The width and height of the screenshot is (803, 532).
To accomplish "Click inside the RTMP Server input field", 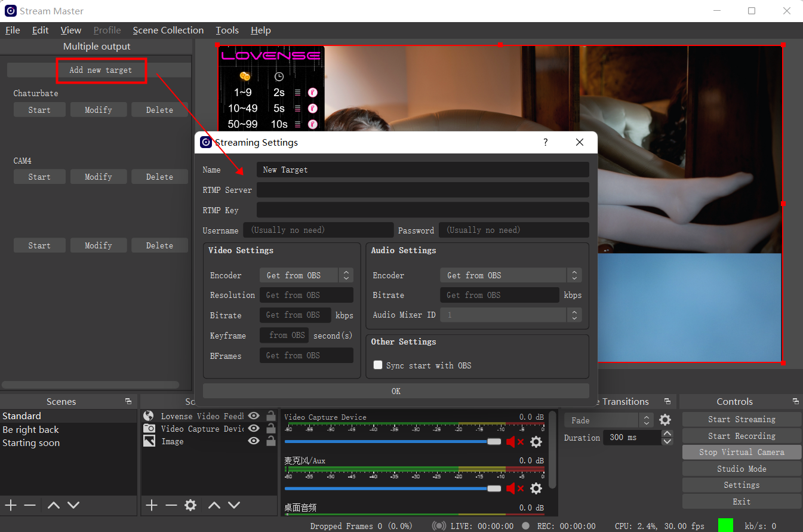I will pyautogui.click(x=423, y=190).
